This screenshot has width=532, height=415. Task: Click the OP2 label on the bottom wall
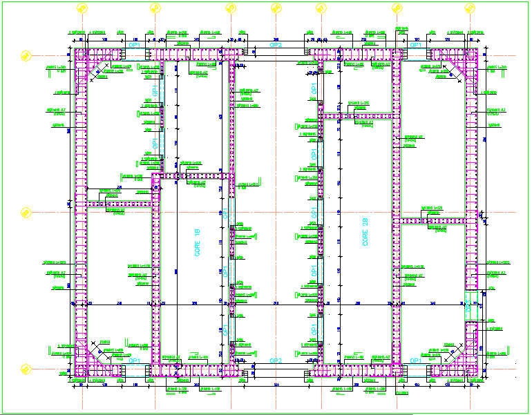276,361
